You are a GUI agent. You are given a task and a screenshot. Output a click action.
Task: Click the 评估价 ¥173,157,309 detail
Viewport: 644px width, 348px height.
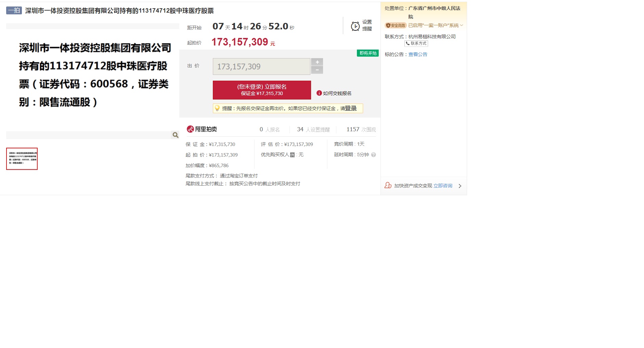click(x=287, y=144)
